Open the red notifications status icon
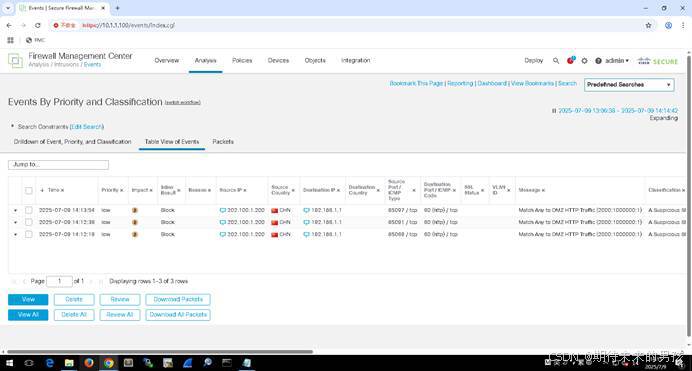Viewport: 692px width, 371px height. pyautogui.click(x=570, y=60)
